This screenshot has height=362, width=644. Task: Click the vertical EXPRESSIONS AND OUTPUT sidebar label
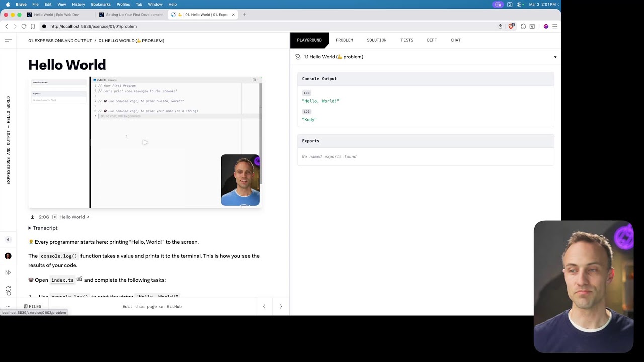(8, 140)
